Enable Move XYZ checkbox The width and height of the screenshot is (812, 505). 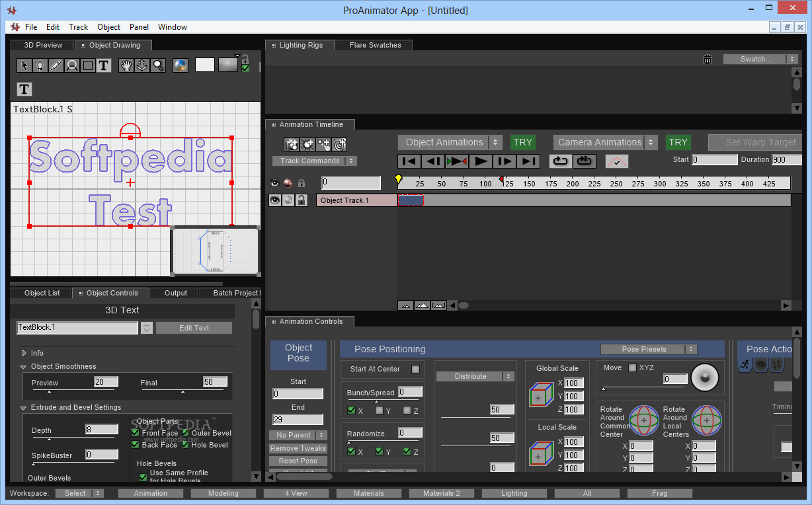(632, 368)
